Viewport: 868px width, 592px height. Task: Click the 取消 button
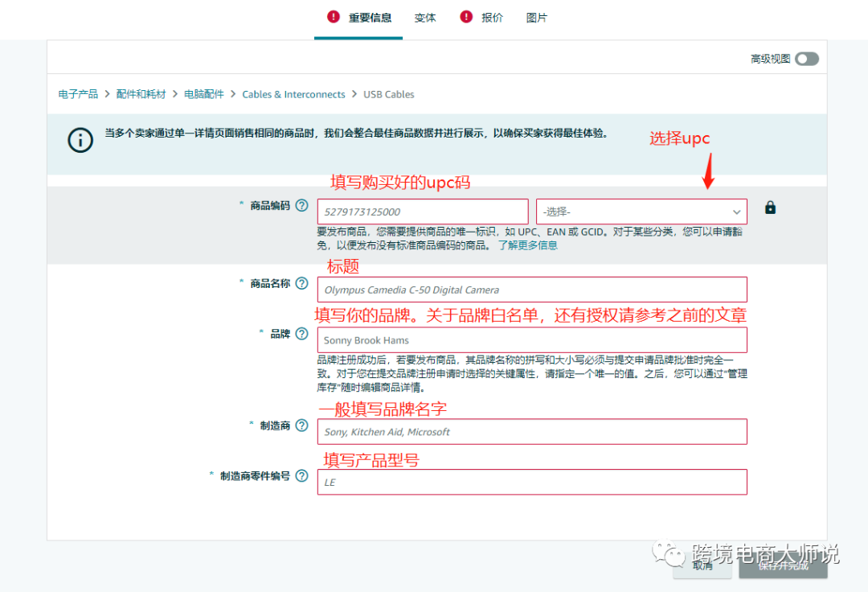pos(701,567)
